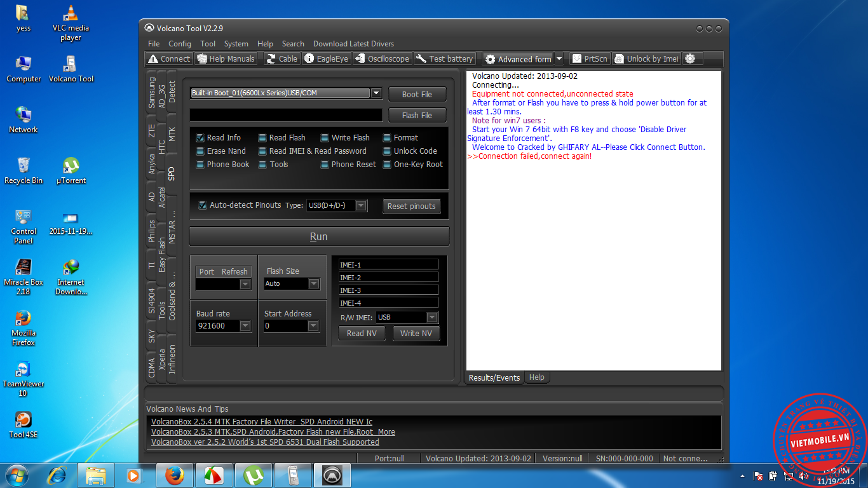868x488 pixels.
Task: Expand the Start Address dropdown
Action: click(x=313, y=325)
